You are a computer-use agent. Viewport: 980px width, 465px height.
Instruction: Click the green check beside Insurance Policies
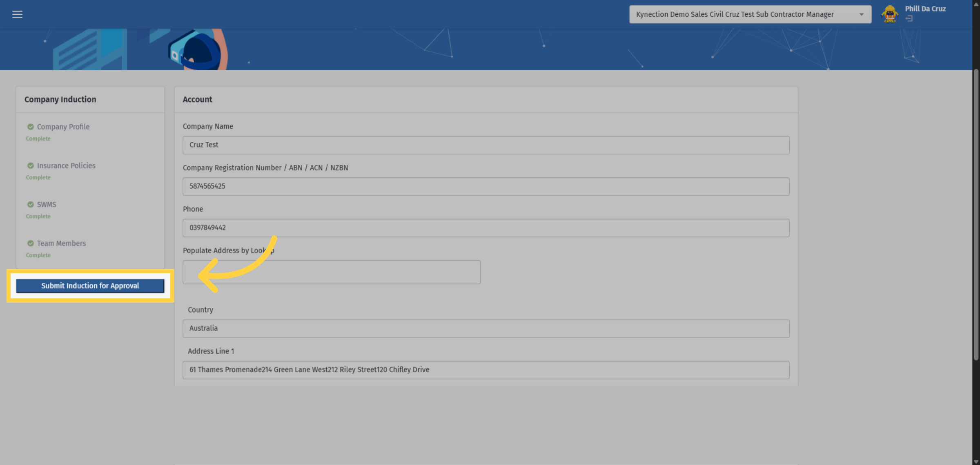(x=30, y=165)
